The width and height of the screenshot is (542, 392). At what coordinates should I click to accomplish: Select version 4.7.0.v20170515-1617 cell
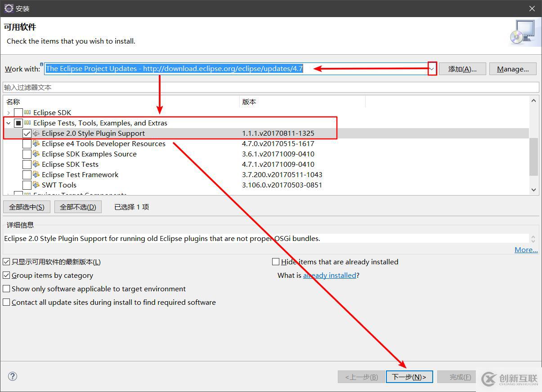(278, 143)
